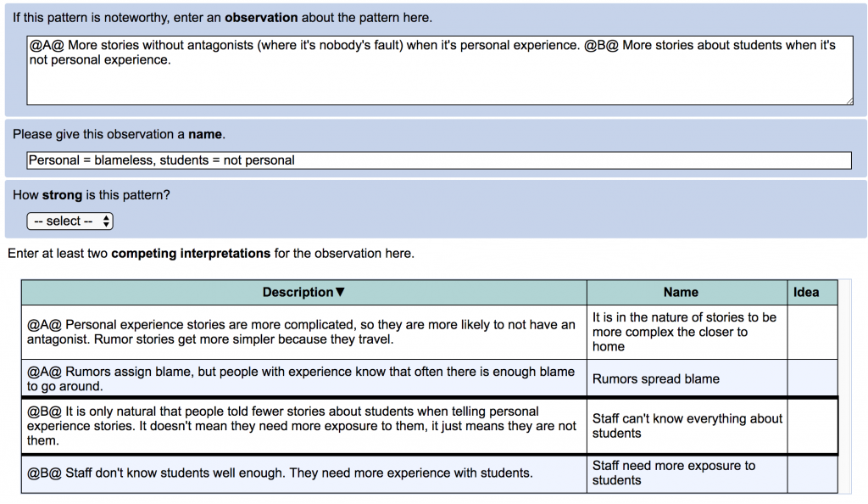Click 'Staff can't know everything about students' name
The image size is (868, 504).
pos(687,426)
